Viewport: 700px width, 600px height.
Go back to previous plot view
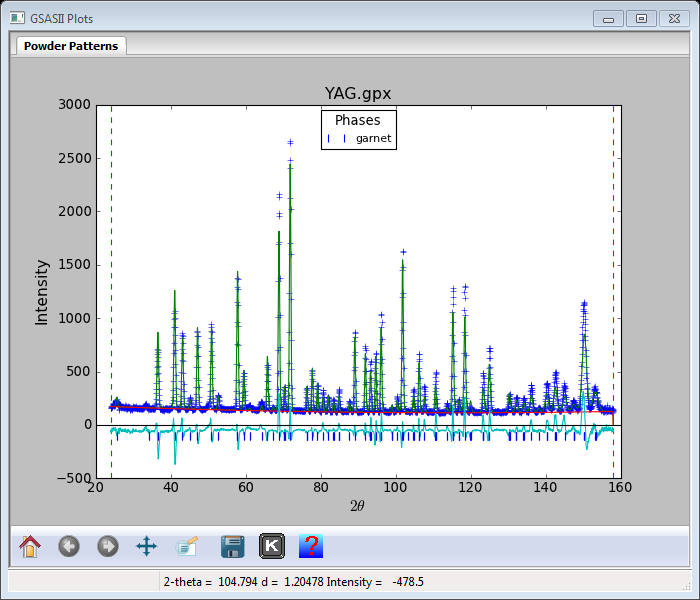(69, 546)
